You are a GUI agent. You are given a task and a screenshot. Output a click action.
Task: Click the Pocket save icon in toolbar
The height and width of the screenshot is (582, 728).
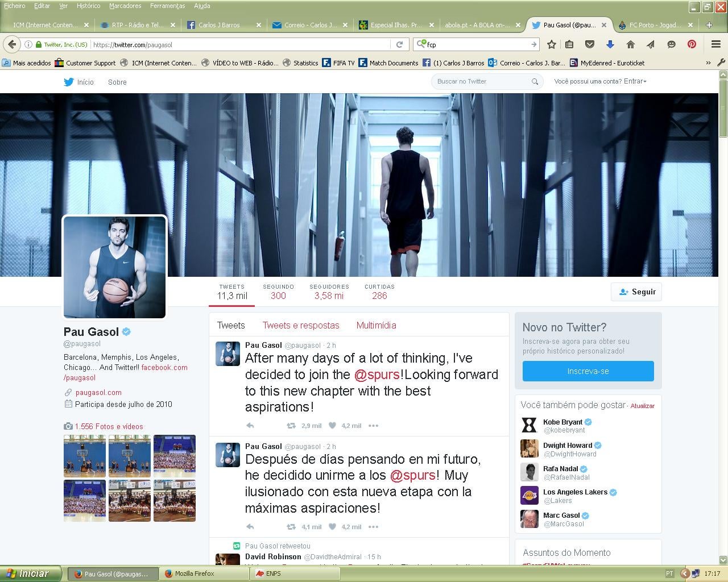pos(590,44)
